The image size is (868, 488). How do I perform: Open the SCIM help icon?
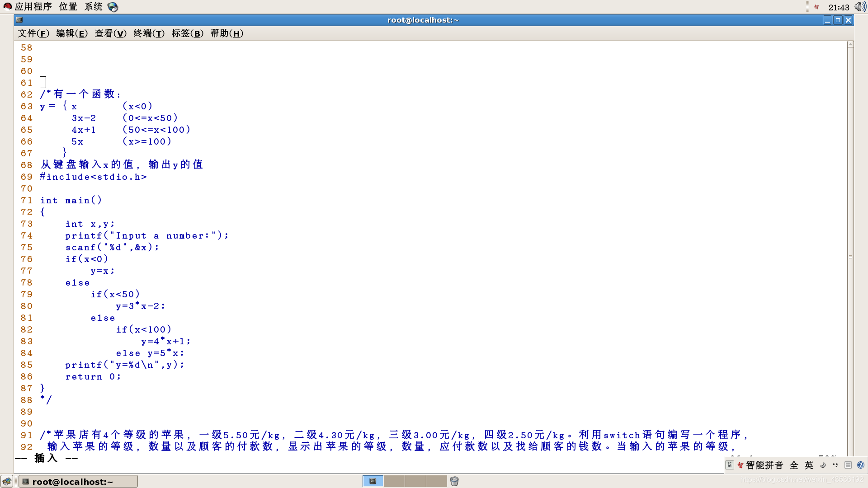tap(860, 465)
